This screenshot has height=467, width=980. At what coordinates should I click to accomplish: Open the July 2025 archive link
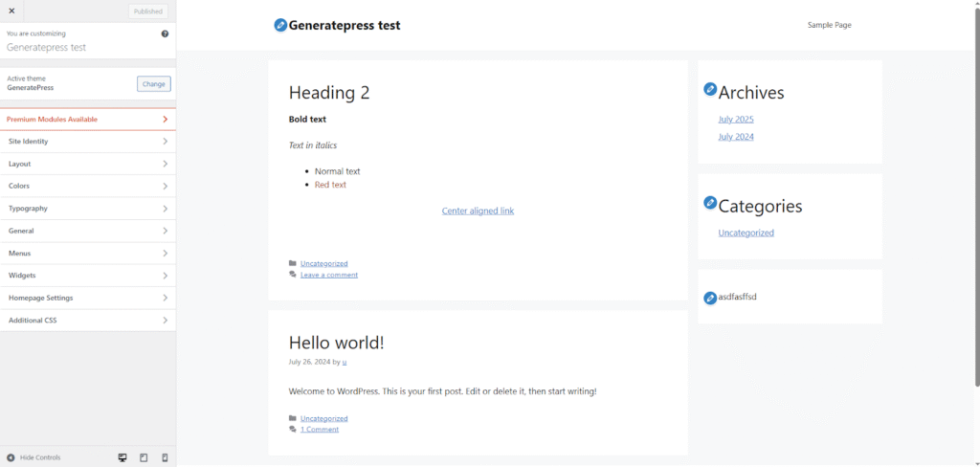click(736, 120)
